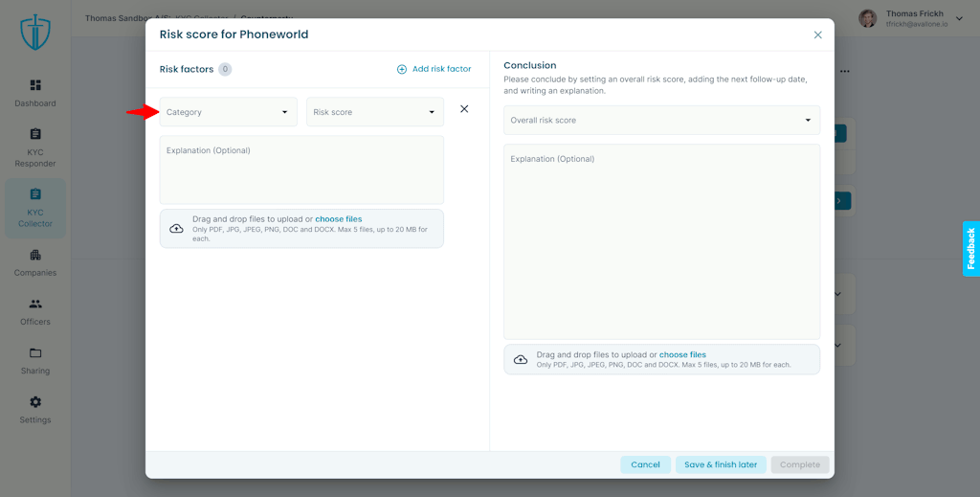980x497 pixels.
Task: Open the Dashboard sidebar icon
Action: 35,85
